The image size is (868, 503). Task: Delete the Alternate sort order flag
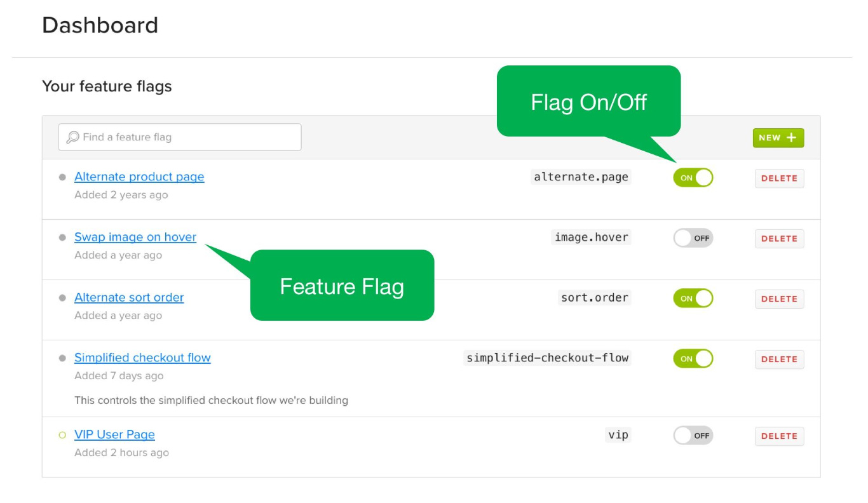(779, 298)
